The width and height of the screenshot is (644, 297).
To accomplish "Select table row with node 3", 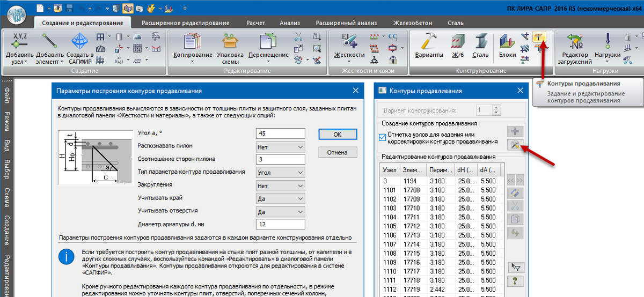I will [440, 181].
